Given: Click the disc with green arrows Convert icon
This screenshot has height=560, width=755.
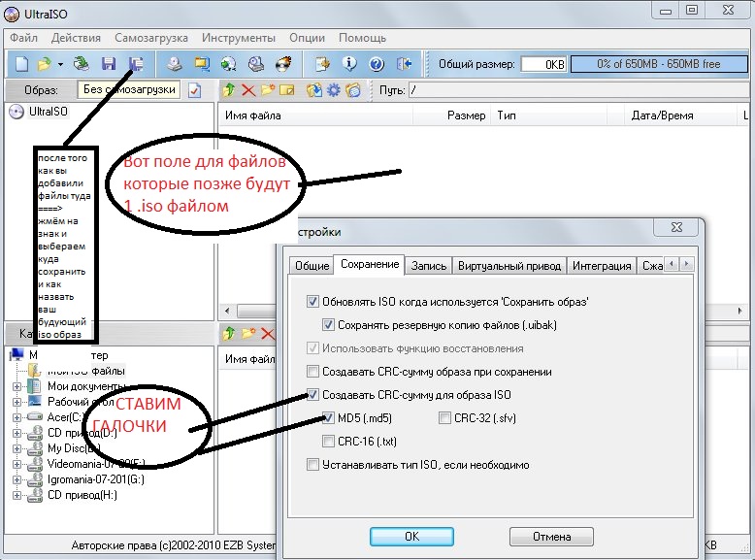Looking at the screenshot, I should pyautogui.click(x=229, y=63).
